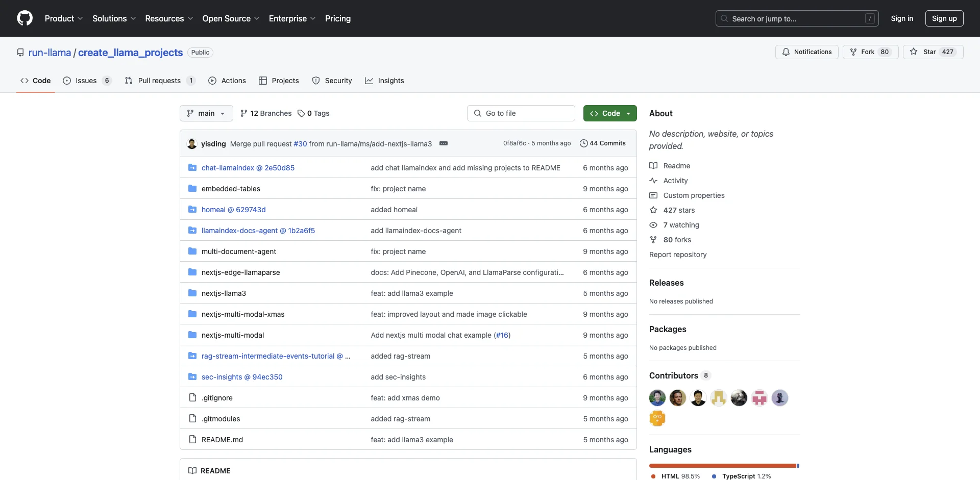
Task: Switch to the Issues tab
Action: coord(87,81)
